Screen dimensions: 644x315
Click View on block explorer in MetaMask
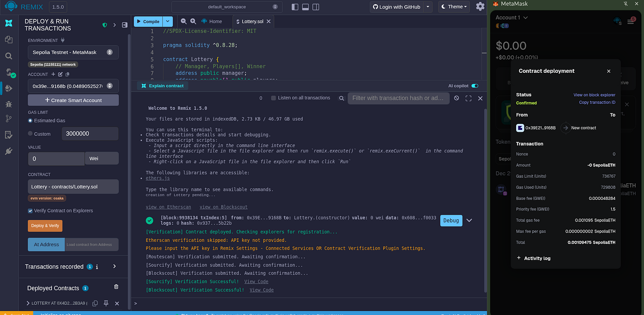pos(594,95)
